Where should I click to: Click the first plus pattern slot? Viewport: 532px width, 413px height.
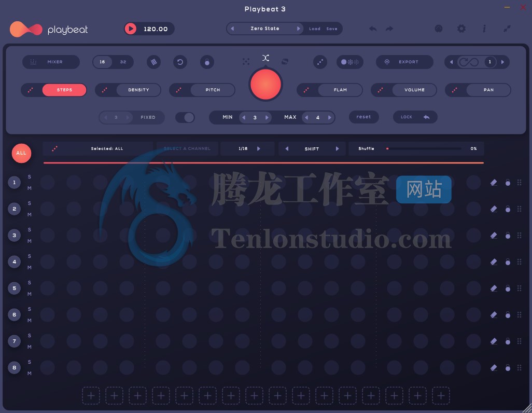click(x=91, y=396)
